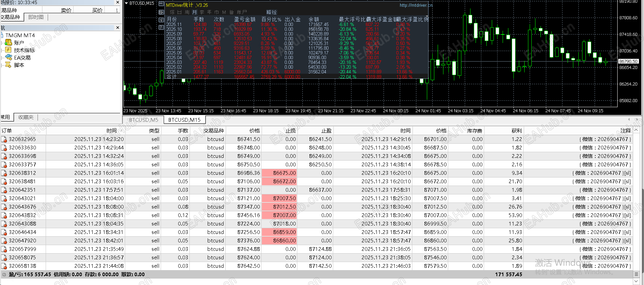Click the profit value 53.90
Image resolution: width=644 pixels, height=285 pixels.
(515, 215)
